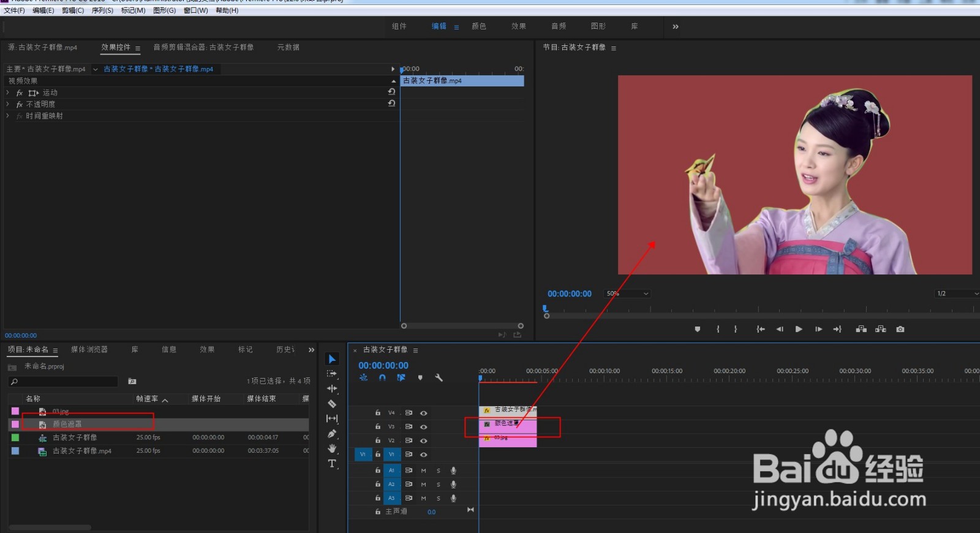Click the Lift button
Screen dimensions: 980x533
[861, 330]
